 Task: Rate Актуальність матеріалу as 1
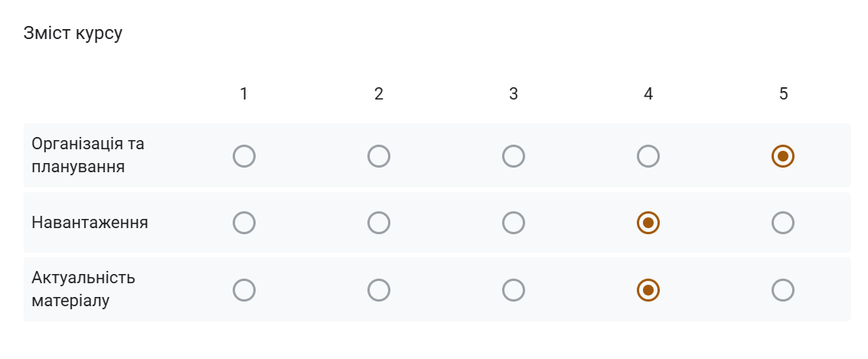(x=244, y=290)
